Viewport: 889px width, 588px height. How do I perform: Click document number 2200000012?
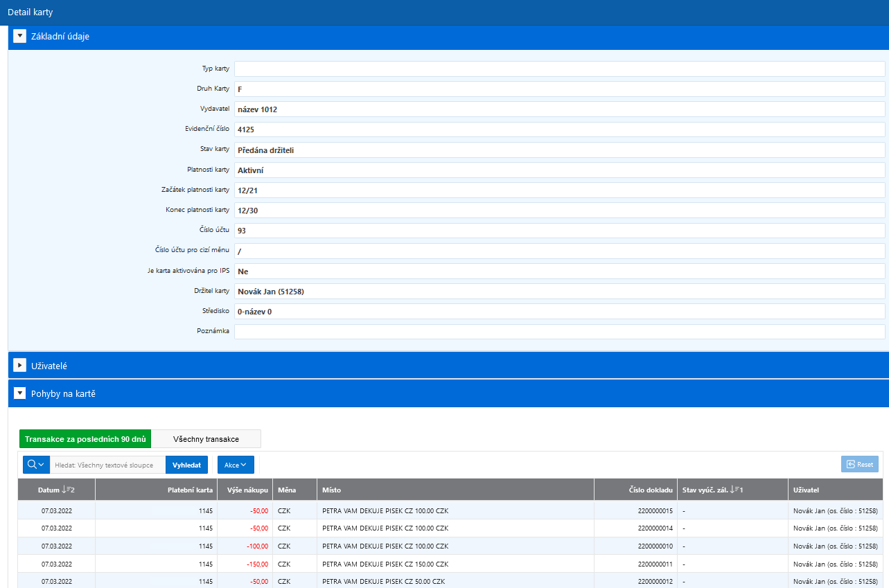click(x=655, y=581)
